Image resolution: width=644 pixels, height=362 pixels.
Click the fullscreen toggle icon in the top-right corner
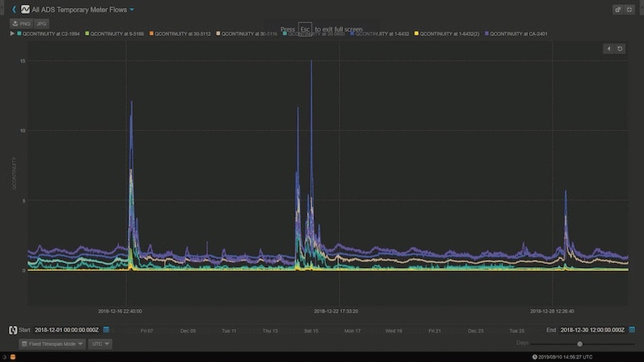(x=631, y=10)
